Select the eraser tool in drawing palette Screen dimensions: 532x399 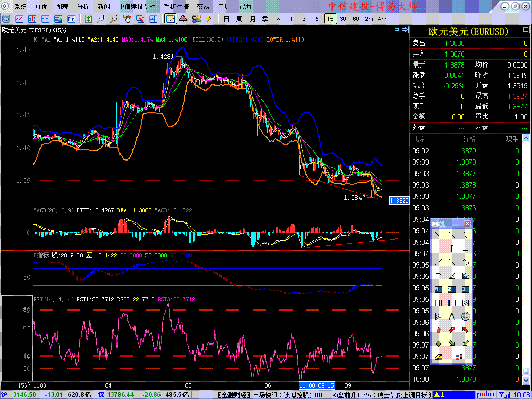coord(438,357)
